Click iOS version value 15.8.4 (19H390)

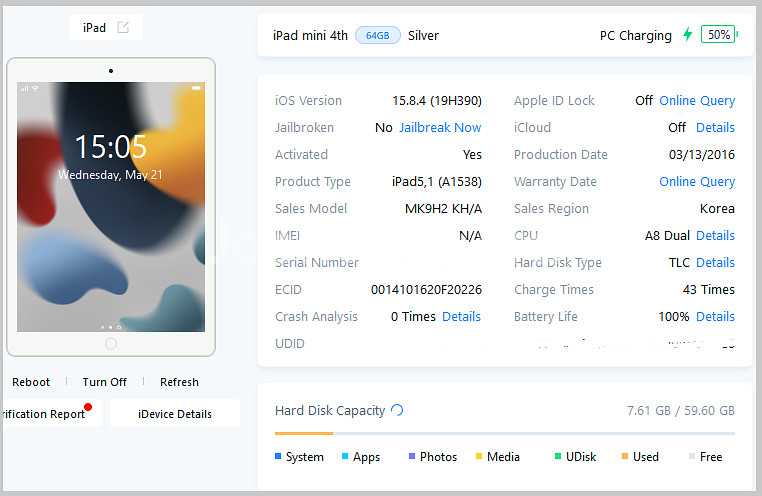(437, 101)
